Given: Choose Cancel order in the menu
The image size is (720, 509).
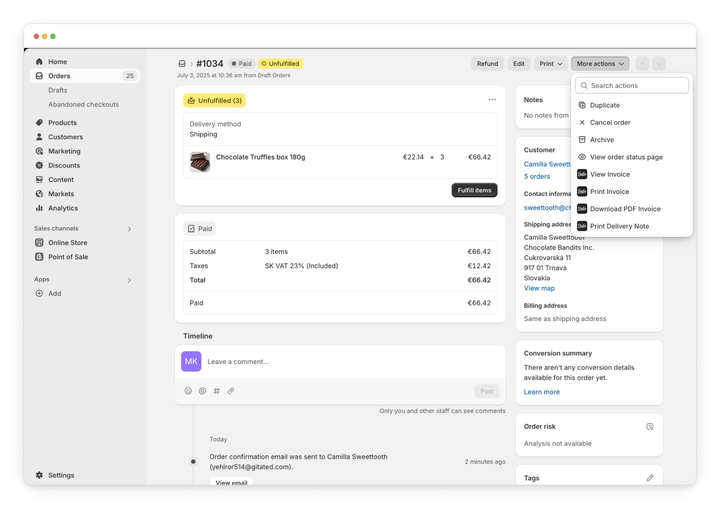Looking at the screenshot, I should pos(632,123).
